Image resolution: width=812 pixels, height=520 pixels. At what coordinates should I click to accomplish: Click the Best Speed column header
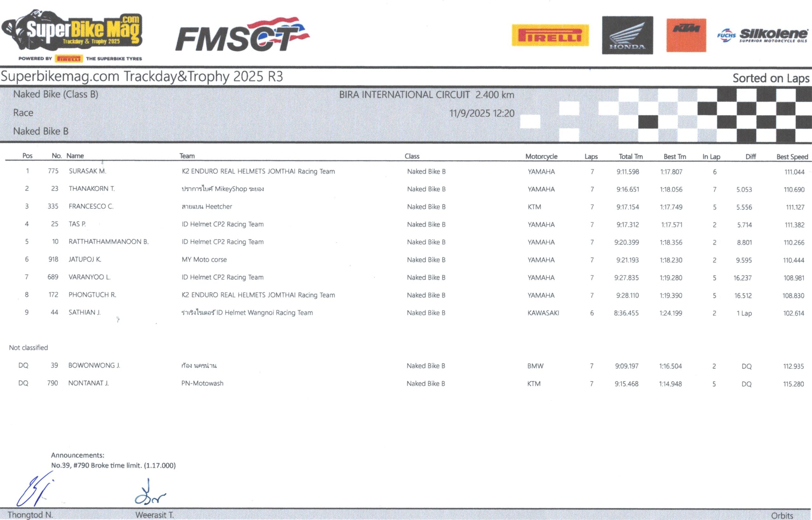792,157
